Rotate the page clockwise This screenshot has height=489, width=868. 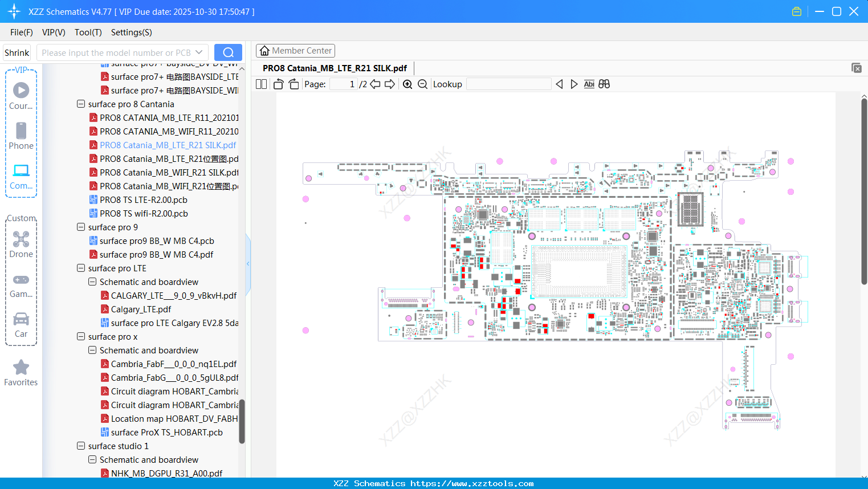point(294,84)
